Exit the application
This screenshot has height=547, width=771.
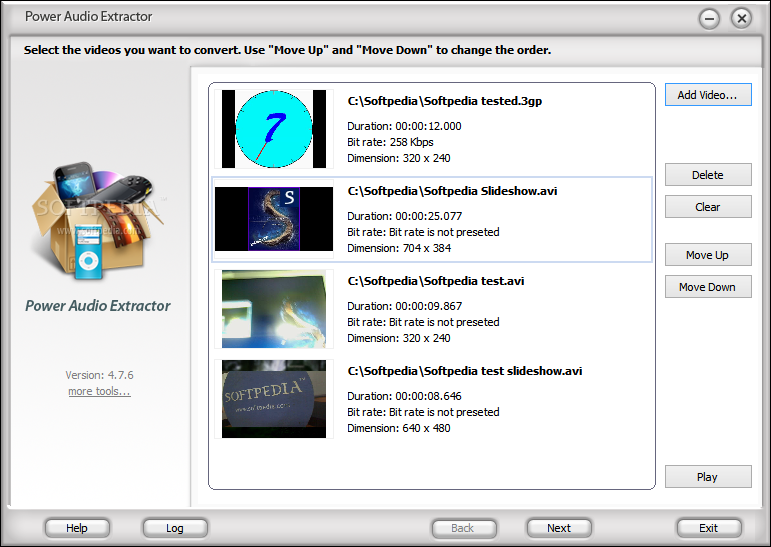709,528
